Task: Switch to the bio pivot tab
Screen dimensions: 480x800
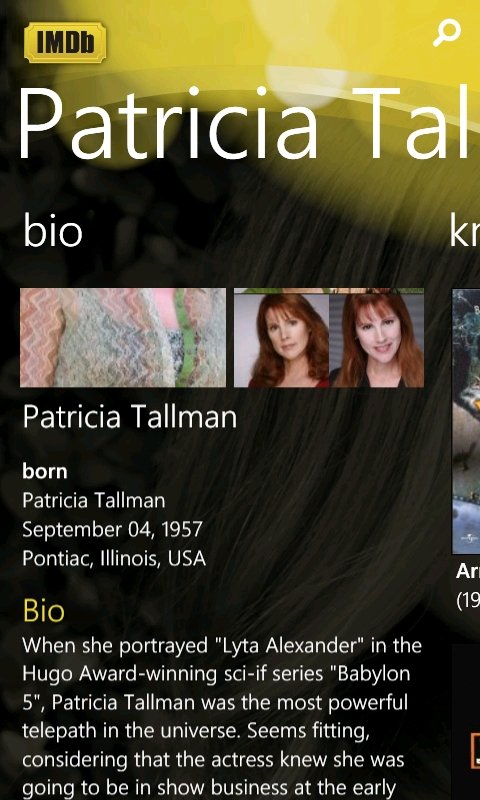Action: (53, 231)
